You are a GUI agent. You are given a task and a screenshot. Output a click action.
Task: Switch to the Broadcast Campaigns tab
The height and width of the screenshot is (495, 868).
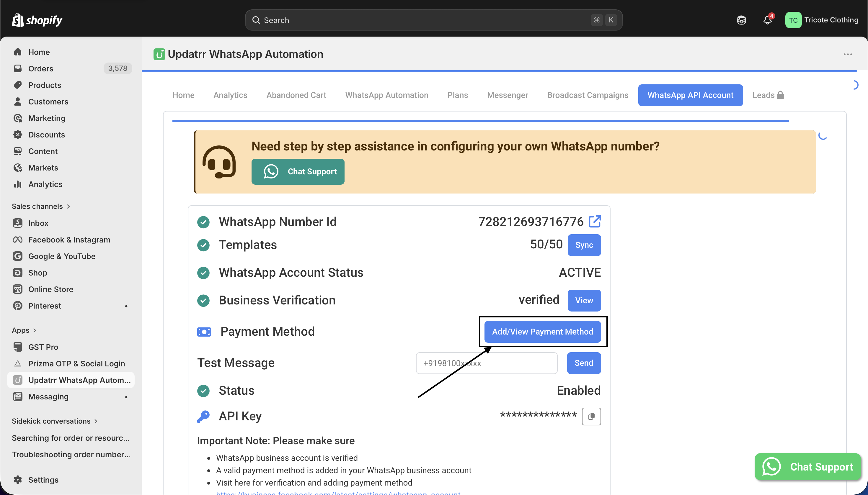point(587,95)
